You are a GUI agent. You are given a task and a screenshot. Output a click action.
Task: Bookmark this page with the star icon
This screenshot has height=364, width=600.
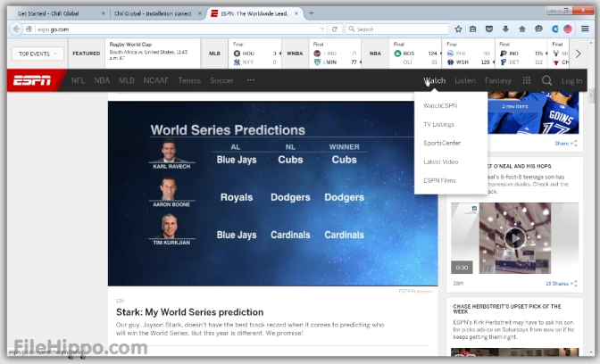pos(458,29)
